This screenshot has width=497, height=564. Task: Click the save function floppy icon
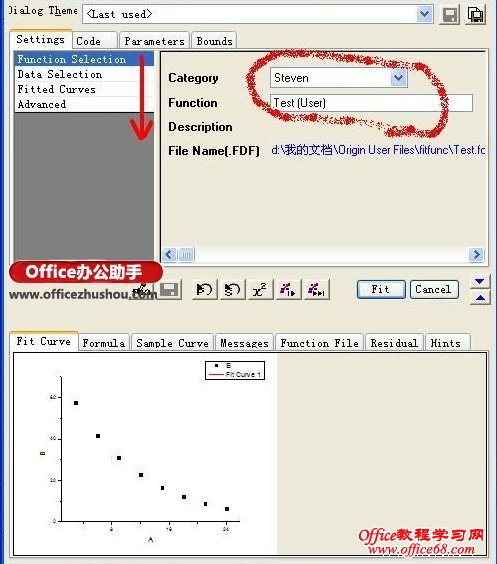169,290
